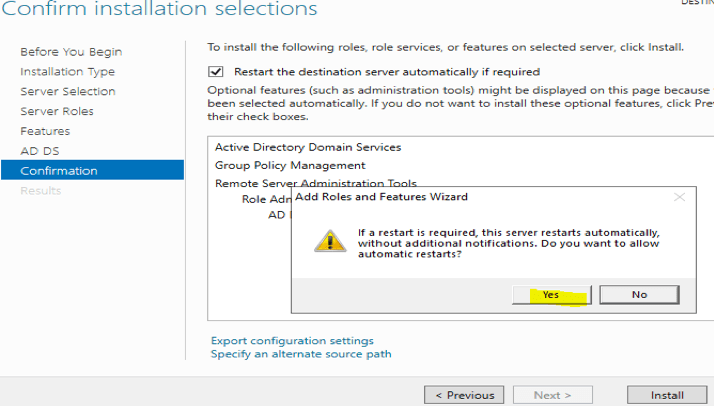
Task: Open Export configuration settings link
Action: pos(292,341)
